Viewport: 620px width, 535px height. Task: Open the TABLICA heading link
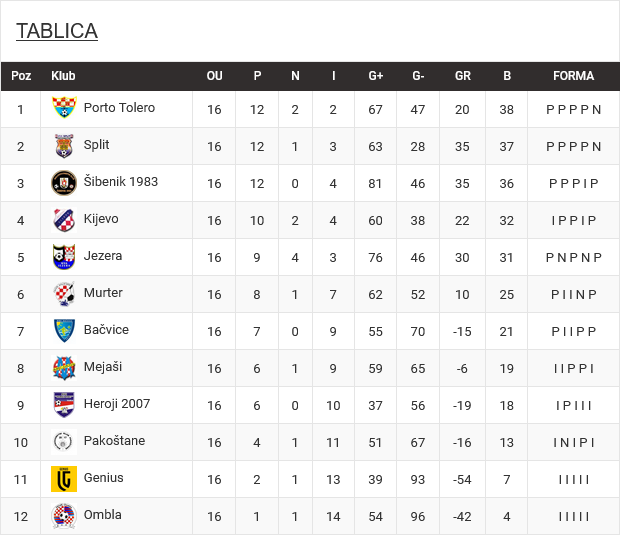coord(57,31)
